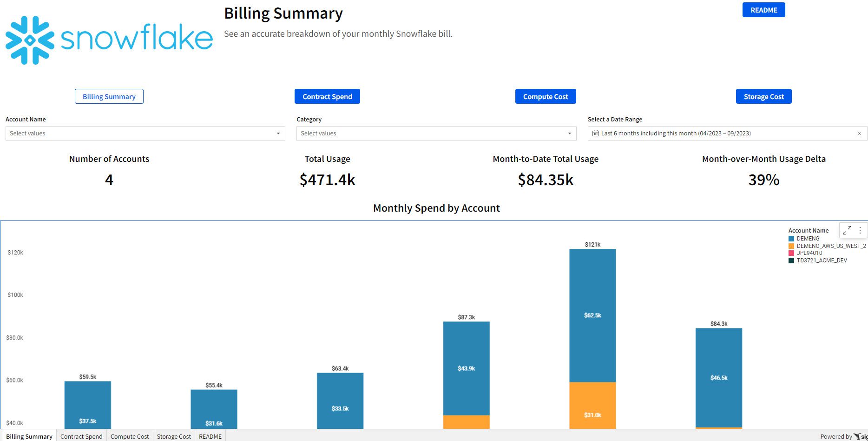This screenshot has height=441, width=868.
Task: Click the Number of Accounts value 4
Action: (109, 180)
